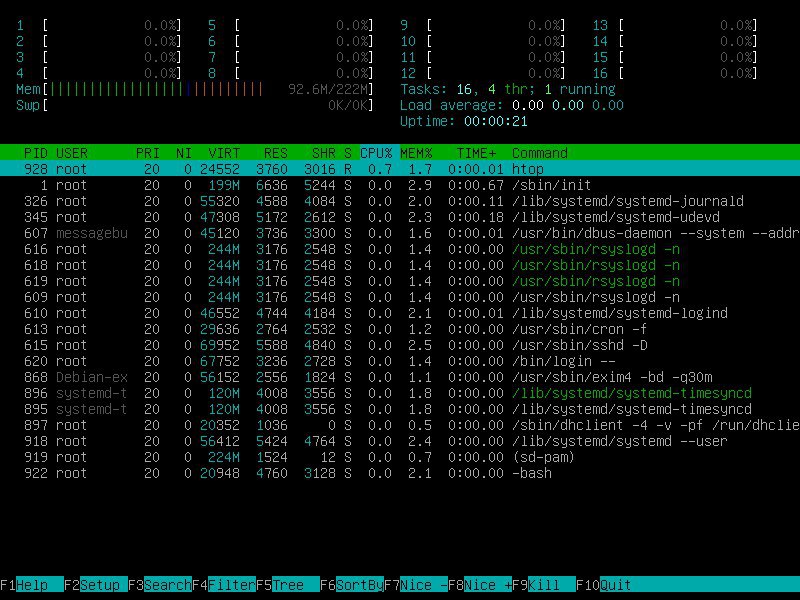Sort by the TIME+ column header
This screenshot has width=800, height=600.
pyautogui.click(x=476, y=153)
